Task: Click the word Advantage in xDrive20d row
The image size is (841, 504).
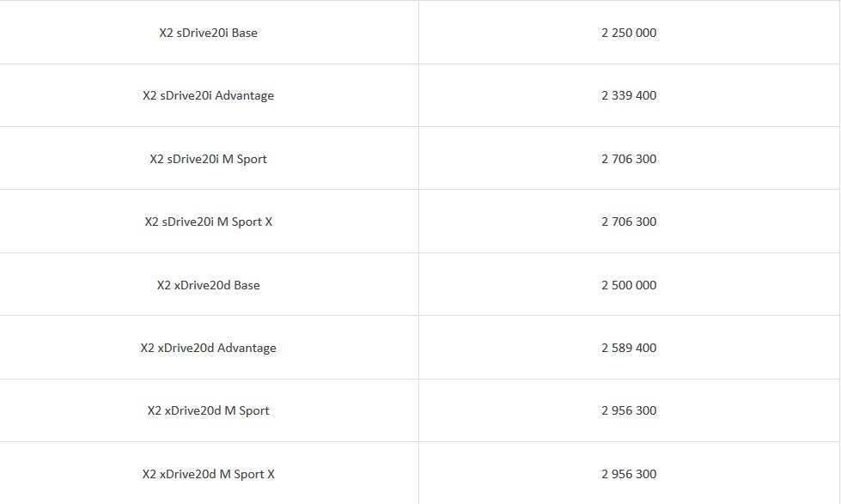Action: pyautogui.click(x=247, y=348)
